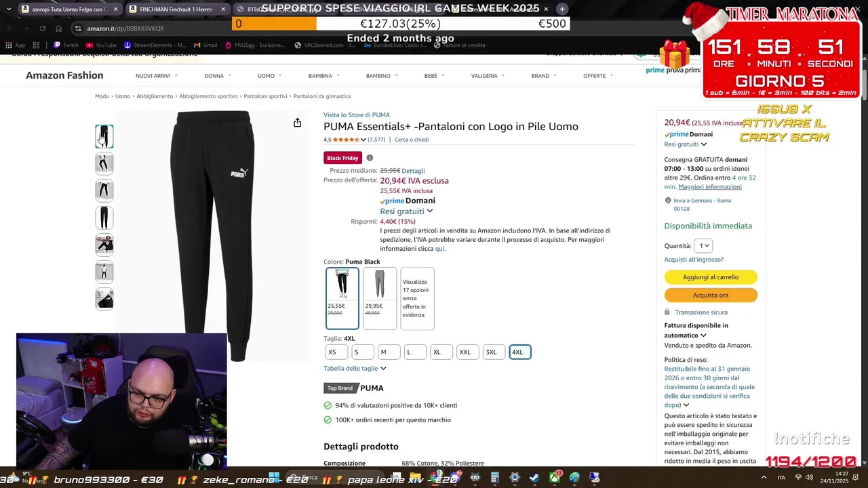Open the UOMO menu
The height and width of the screenshot is (488, 868).
click(x=270, y=76)
